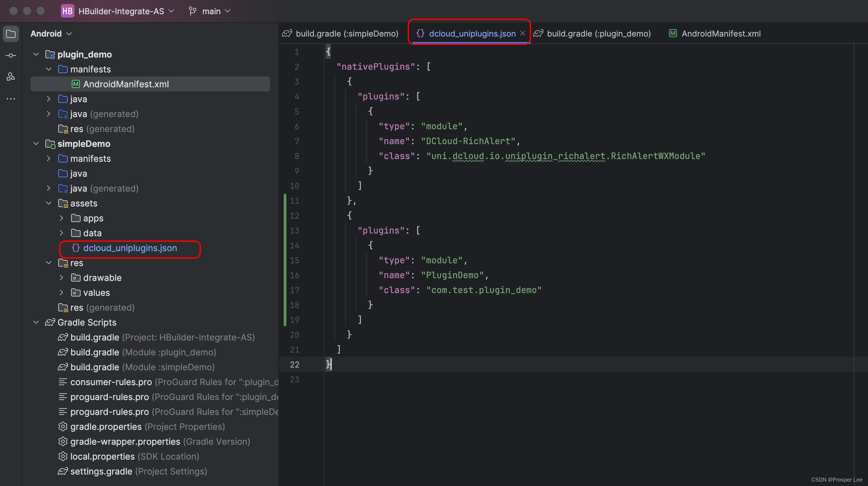The image size is (868, 486).
Task: Click "com.test.plugin_demo" class string
Action: pos(484,290)
